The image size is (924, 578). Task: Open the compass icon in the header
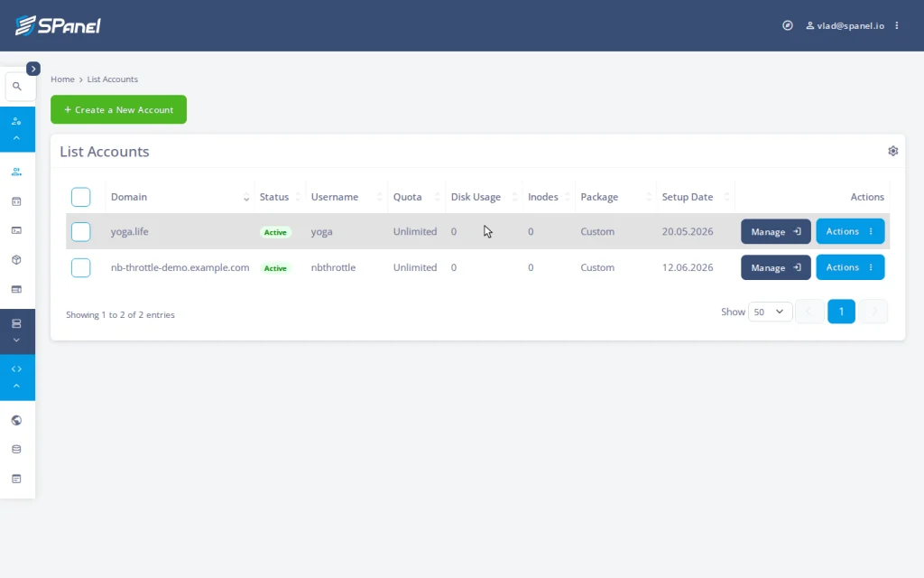coord(787,25)
